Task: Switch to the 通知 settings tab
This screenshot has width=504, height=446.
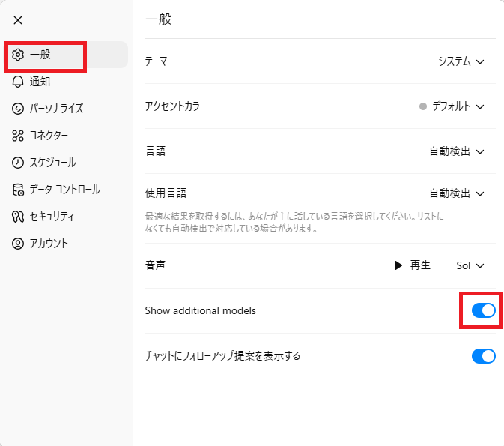Action: tap(40, 82)
